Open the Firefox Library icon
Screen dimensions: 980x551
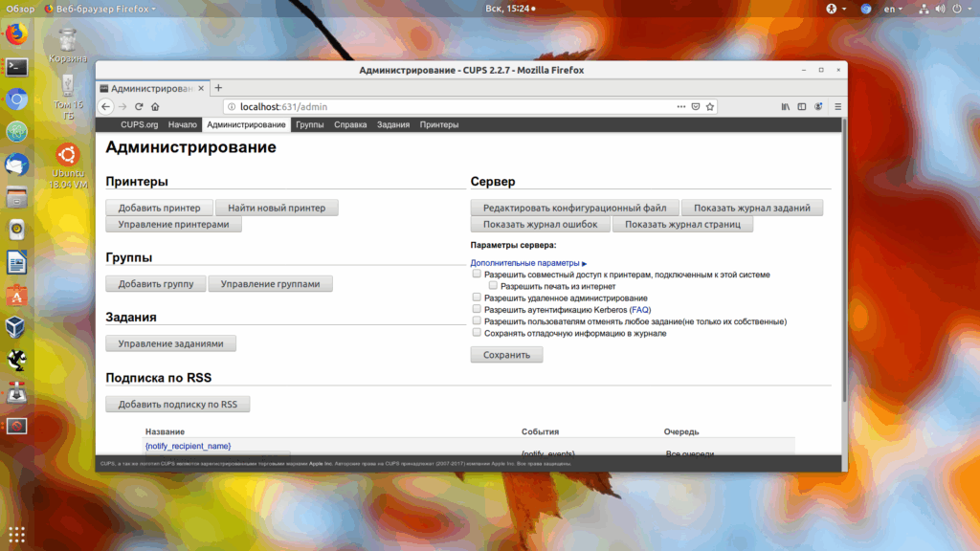click(x=786, y=107)
